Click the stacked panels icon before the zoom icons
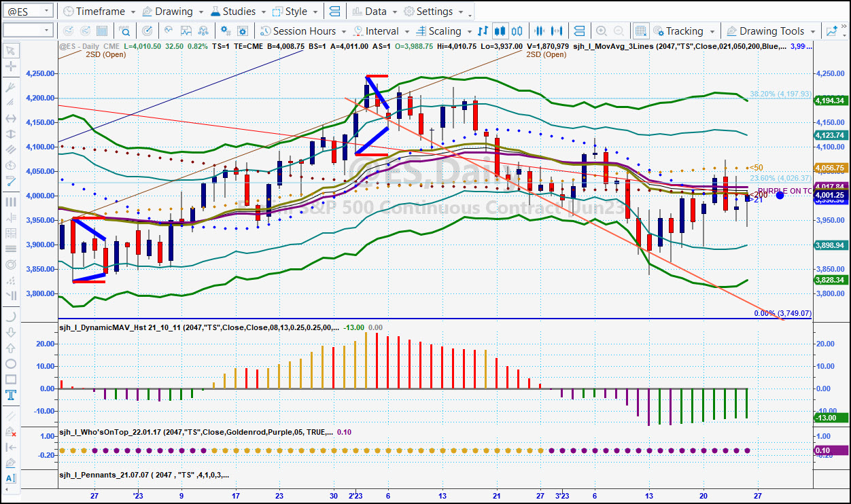 pyautogui.click(x=579, y=31)
